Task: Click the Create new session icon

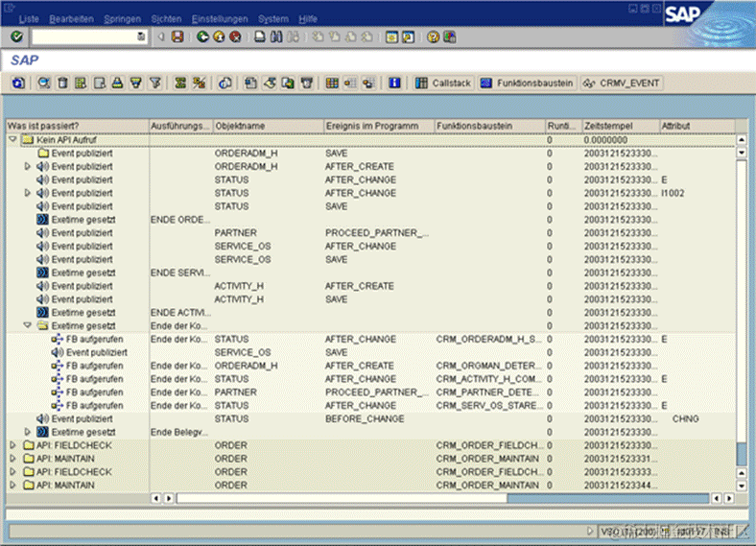Action: click(x=391, y=36)
